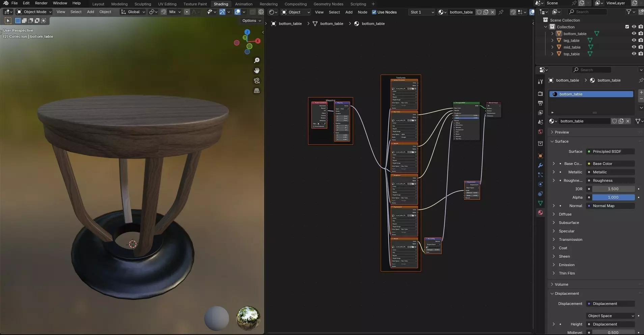This screenshot has width=644, height=335.
Task: Expand bottom_table in the outliner
Action: [552, 34]
